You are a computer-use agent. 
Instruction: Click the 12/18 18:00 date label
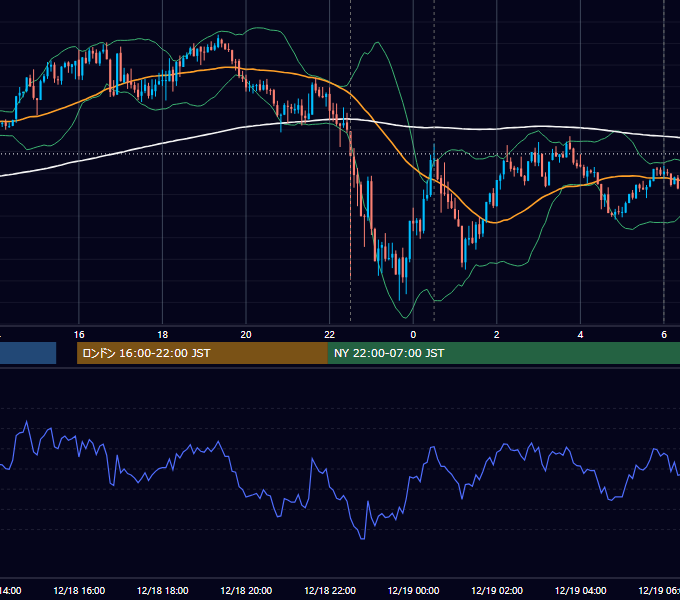pos(163,590)
